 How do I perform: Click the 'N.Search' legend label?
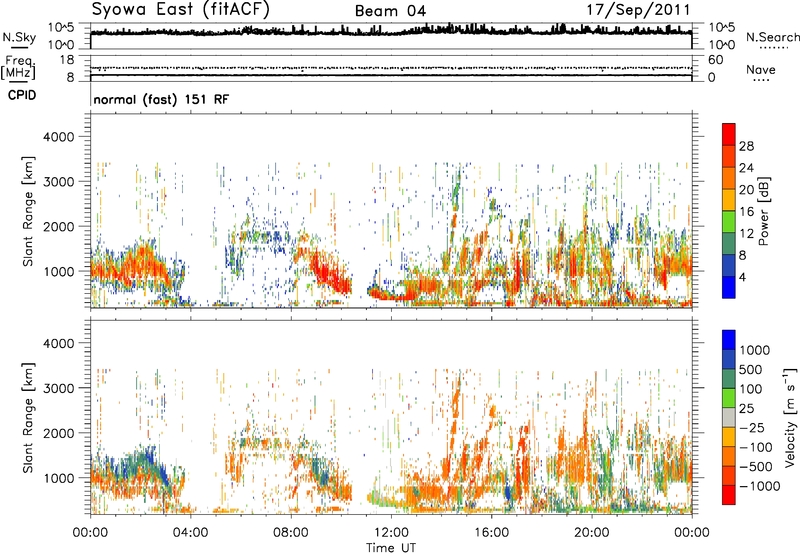(772, 37)
